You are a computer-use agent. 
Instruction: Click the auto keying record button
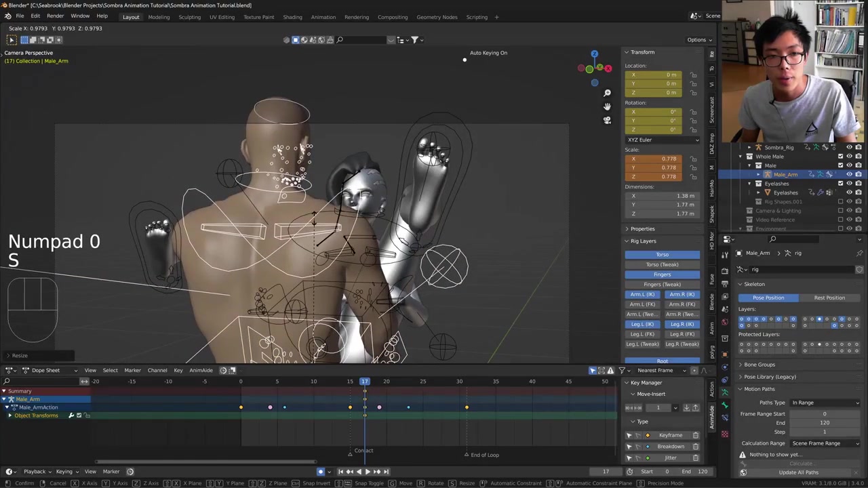click(x=321, y=472)
